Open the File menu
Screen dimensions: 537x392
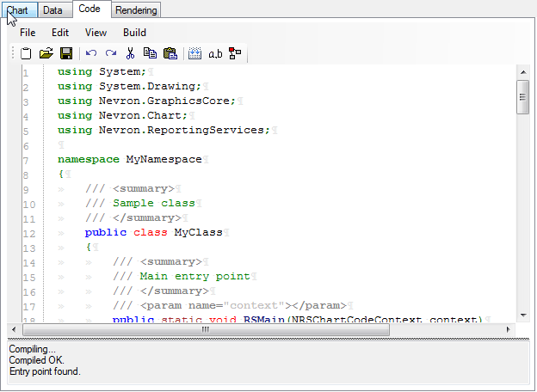click(x=28, y=32)
